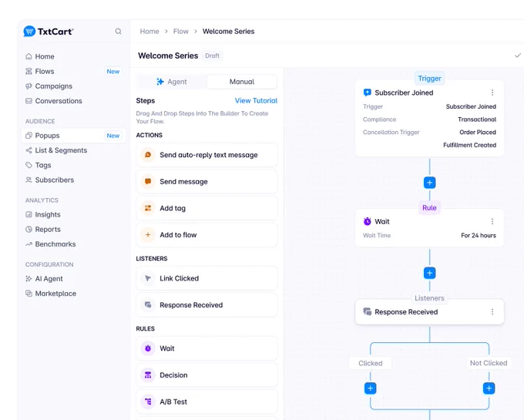Click the AI Agent sparkle icon in sidebar

click(x=29, y=279)
